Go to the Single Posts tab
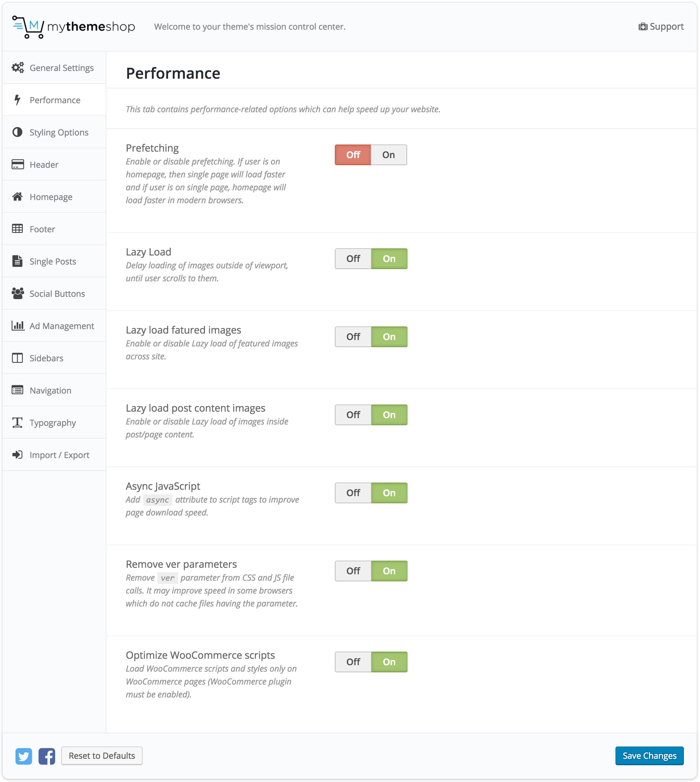Image resolution: width=700 pixels, height=782 pixels. (53, 262)
